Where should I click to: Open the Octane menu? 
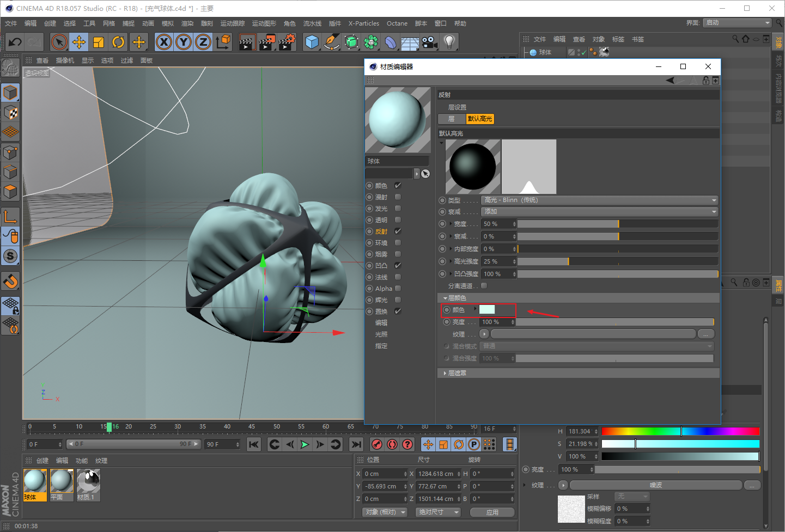pyautogui.click(x=397, y=23)
